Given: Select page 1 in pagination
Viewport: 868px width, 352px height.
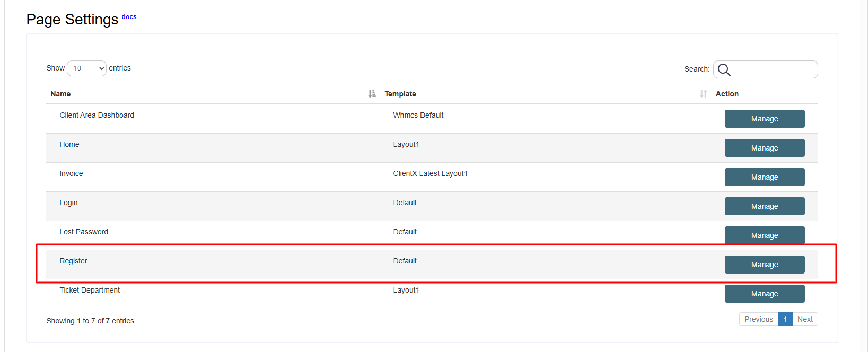Looking at the screenshot, I should (785, 319).
